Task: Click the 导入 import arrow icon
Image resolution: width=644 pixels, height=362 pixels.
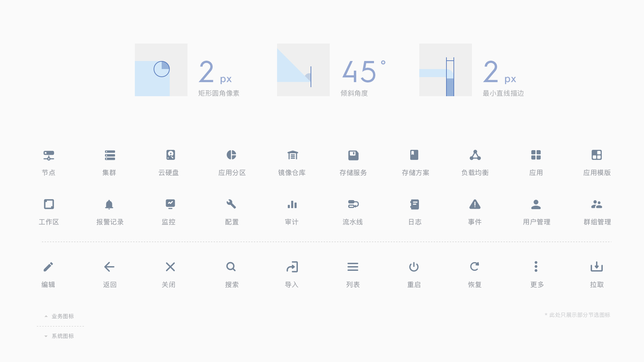Action: (x=292, y=267)
